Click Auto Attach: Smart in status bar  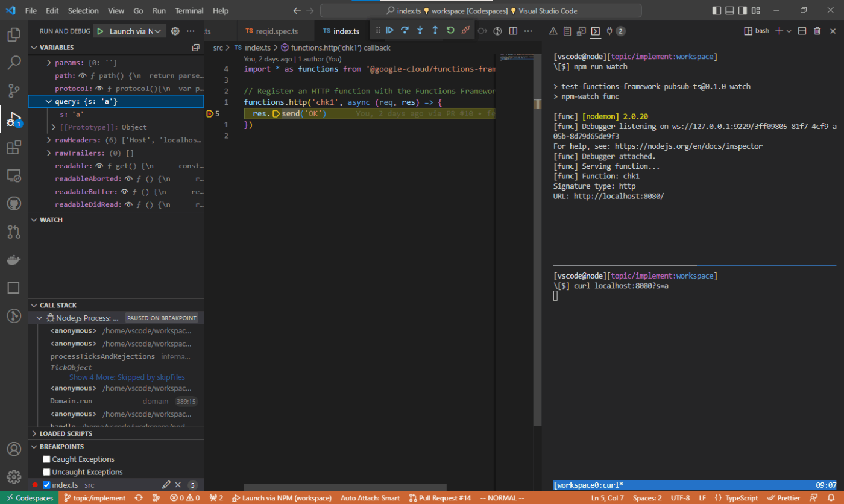370,498
